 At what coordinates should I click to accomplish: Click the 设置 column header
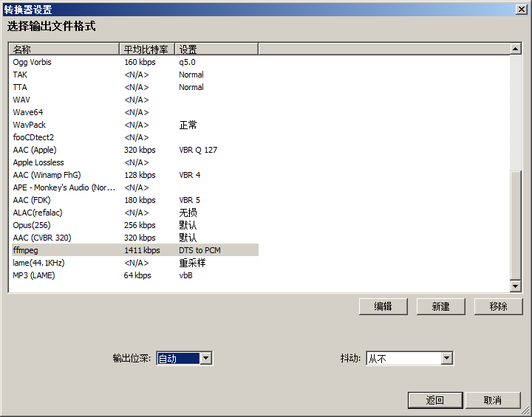pyautogui.click(x=216, y=49)
